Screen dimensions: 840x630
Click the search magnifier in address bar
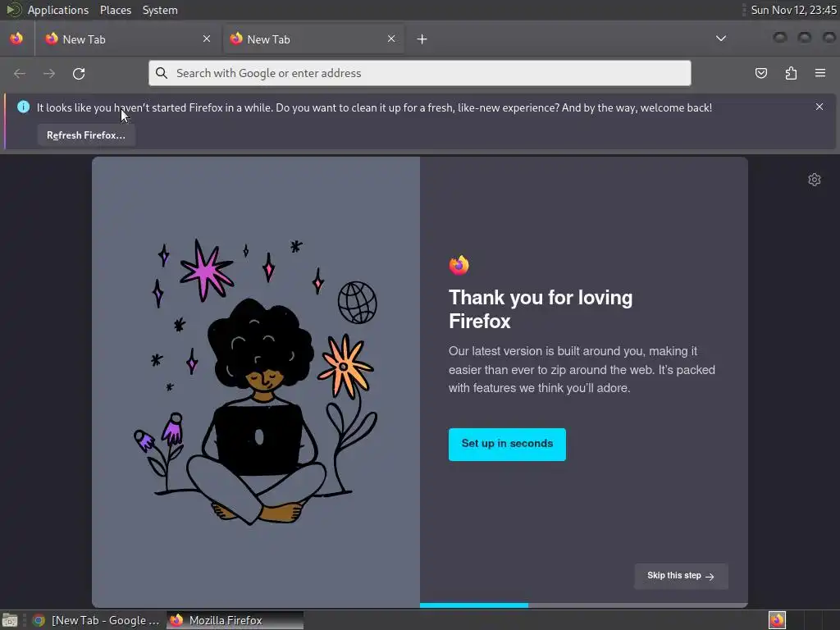[x=162, y=73]
